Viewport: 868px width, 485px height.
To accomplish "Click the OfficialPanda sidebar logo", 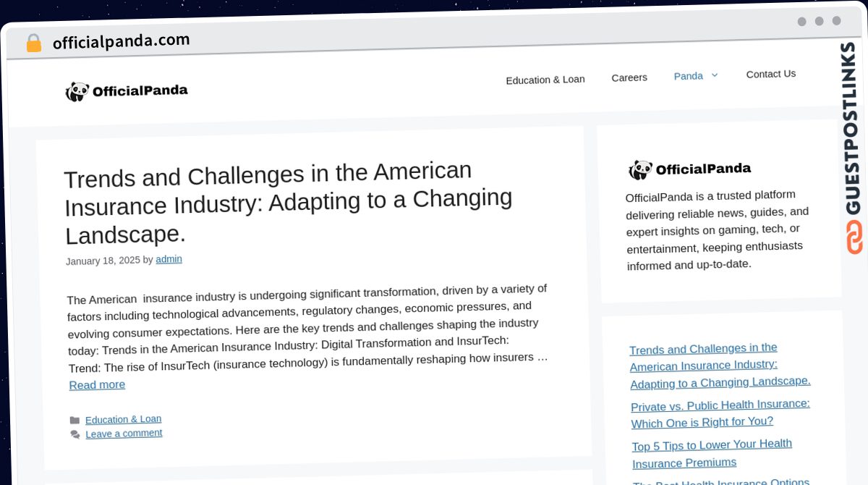I will (690, 169).
